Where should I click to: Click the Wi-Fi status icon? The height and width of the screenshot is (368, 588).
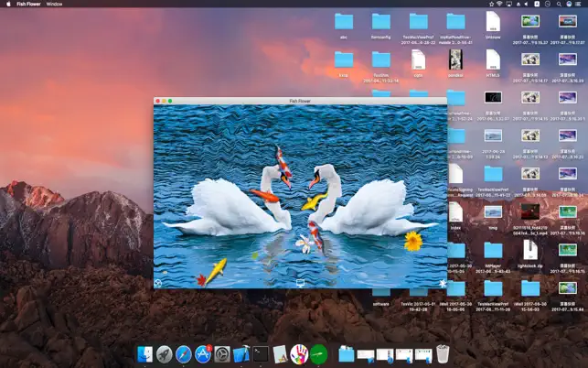click(500, 4)
